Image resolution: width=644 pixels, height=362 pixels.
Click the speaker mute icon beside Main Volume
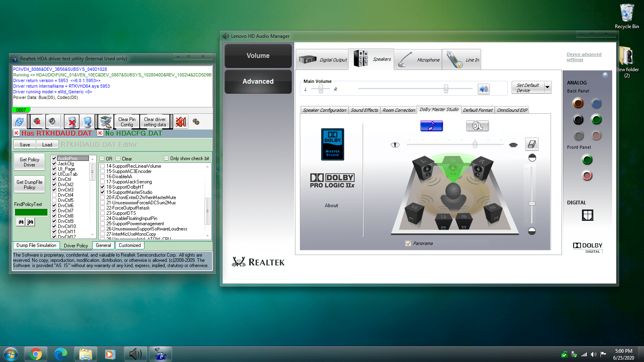[483, 89]
